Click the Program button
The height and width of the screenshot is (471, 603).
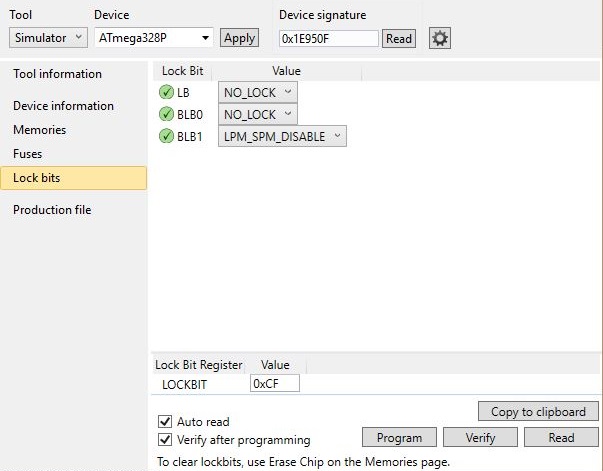click(x=399, y=438)
